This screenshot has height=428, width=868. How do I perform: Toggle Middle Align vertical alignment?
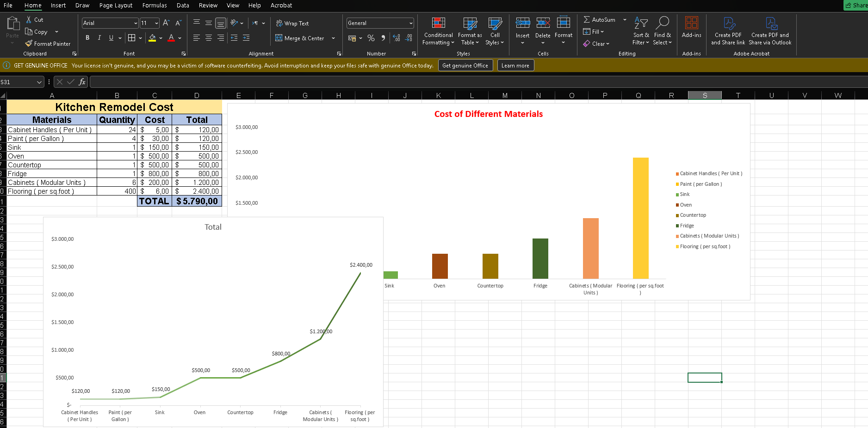[209, 23]
